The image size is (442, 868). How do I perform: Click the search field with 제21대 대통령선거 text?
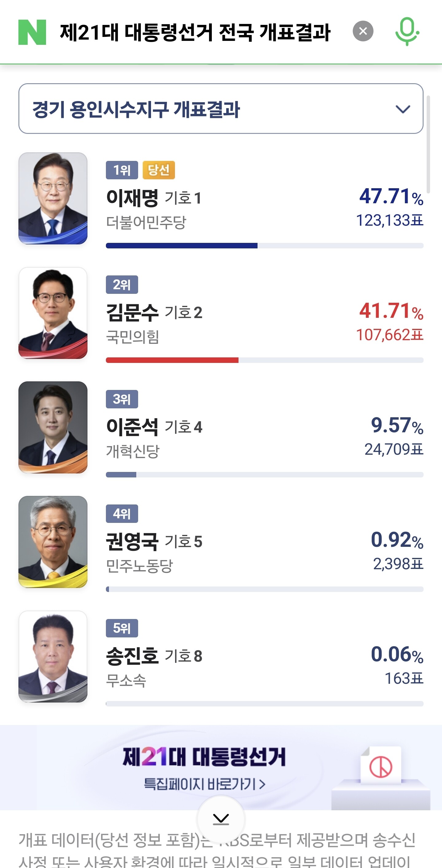195,32
